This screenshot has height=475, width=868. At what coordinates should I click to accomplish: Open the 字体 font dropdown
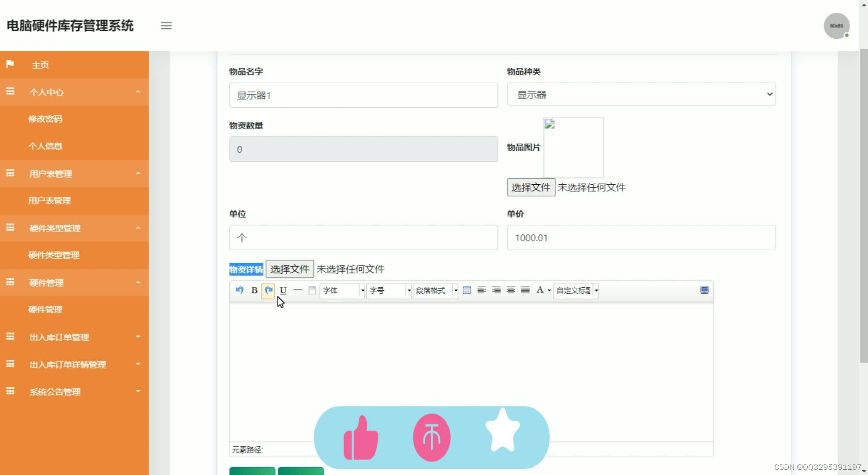click(342, 290)
